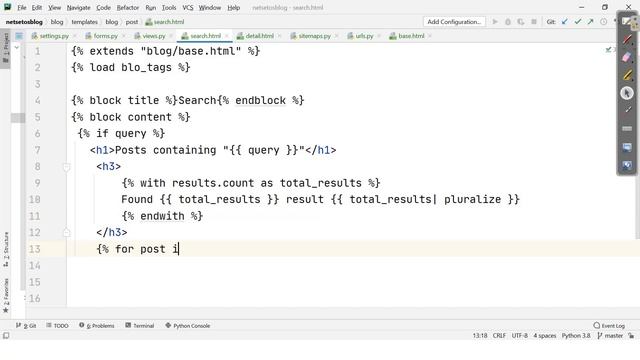Select red pen annotation tool
This screenshot has width=640, height=360.
[x=627, y=40]
